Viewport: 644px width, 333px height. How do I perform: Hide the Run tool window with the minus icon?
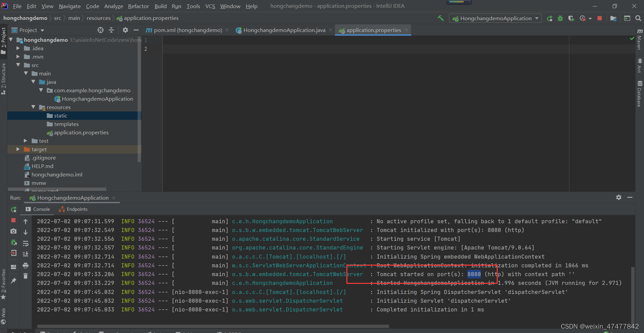tap(630, 197)
